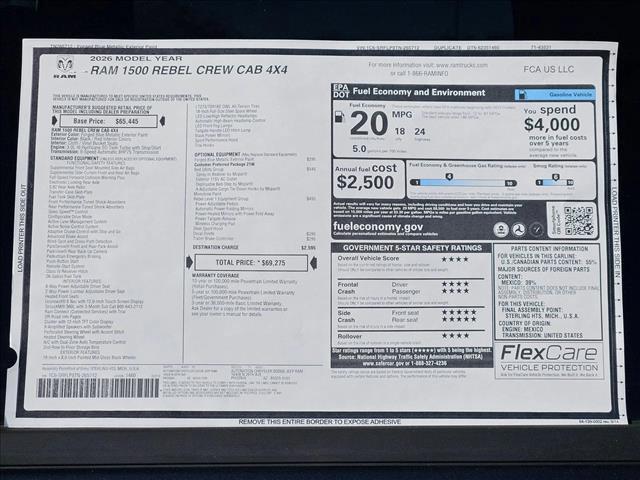The width and height of the screenshot is (640, 480).
Task: Click the pump icon in Gasoline Vehicle tag
Action: point(521,95)
